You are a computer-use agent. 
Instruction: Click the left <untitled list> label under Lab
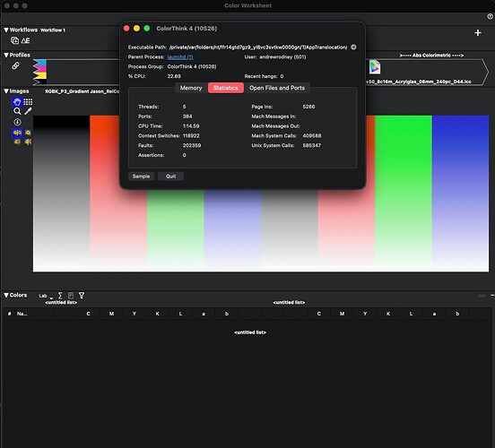tap(61, 303)
